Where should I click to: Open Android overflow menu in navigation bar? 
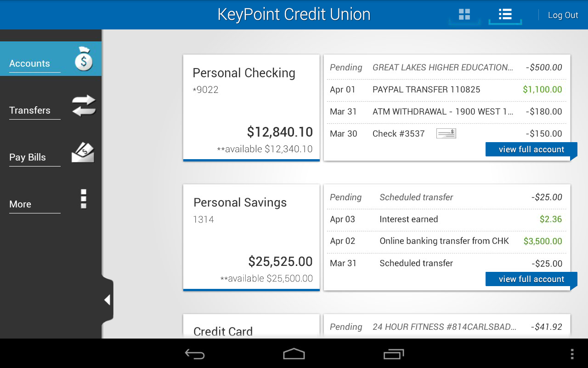[572, 354]
